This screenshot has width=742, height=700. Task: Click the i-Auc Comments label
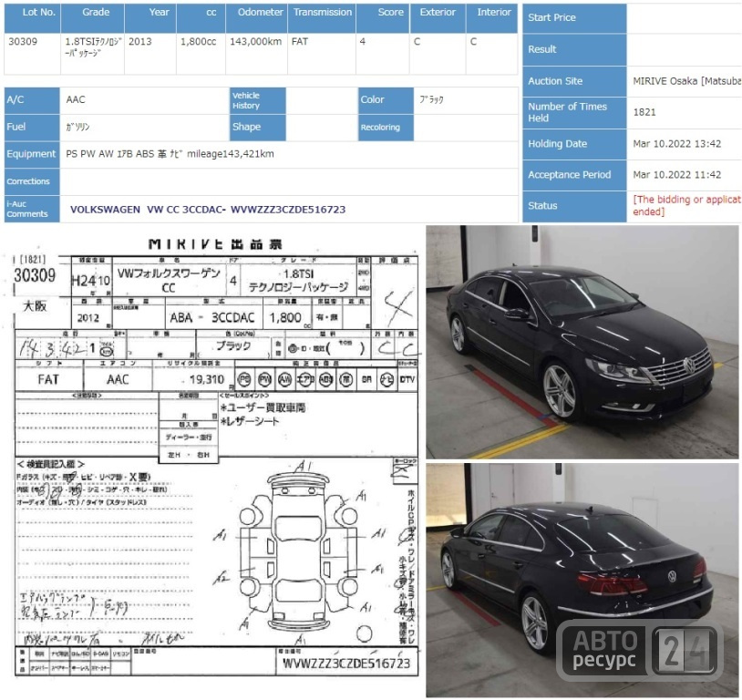click(x=32, y=209)
